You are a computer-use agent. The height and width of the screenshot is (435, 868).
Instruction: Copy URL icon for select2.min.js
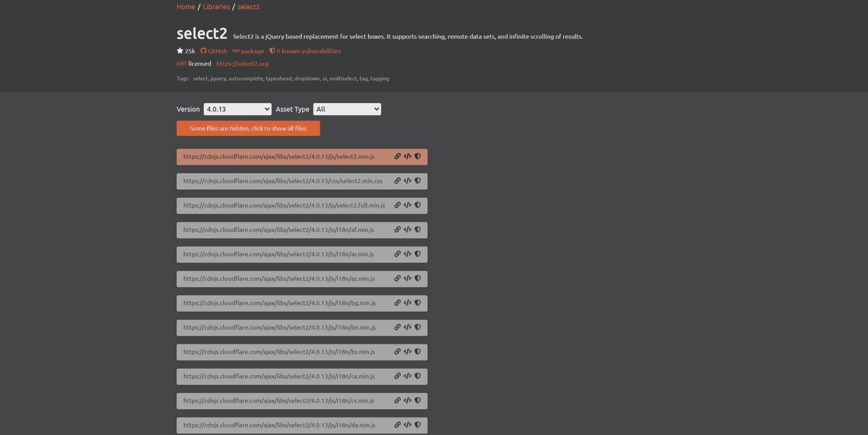click(x=397, y=156)
